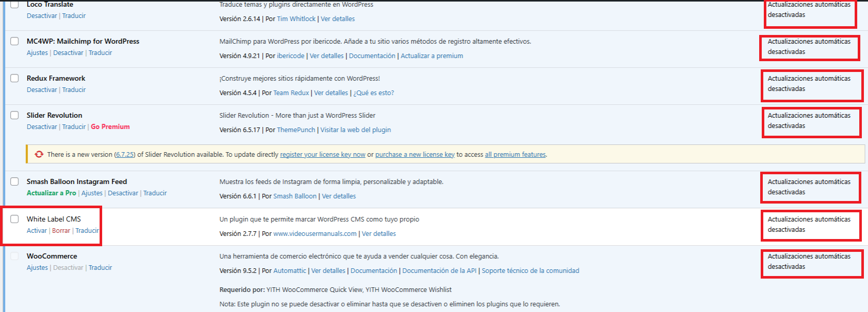Screen dimensions: 868x312
Task: Click the Redux Framework plugin title
Action: click(x=56, y=78)
